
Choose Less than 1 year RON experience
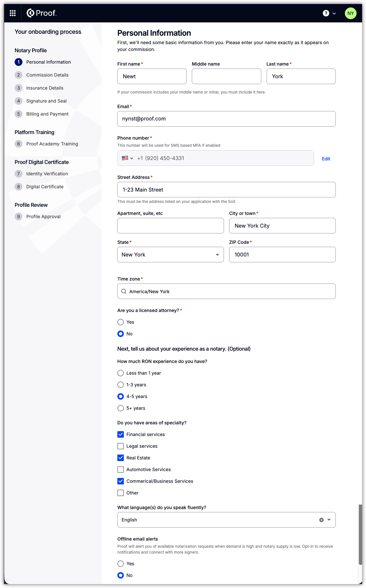[x=121, y=373]
